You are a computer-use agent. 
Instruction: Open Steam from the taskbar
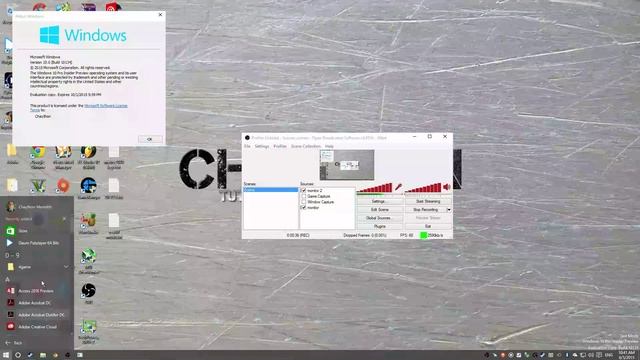point(30,355)
